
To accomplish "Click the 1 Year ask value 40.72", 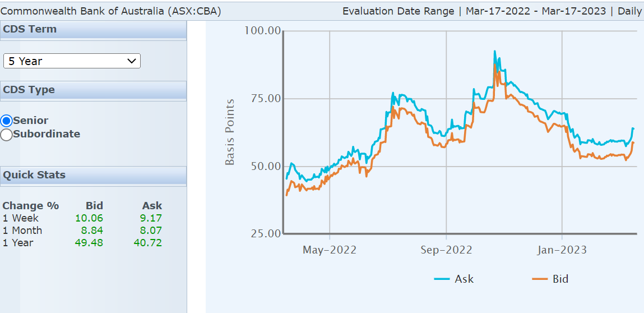I will (148, 243).
